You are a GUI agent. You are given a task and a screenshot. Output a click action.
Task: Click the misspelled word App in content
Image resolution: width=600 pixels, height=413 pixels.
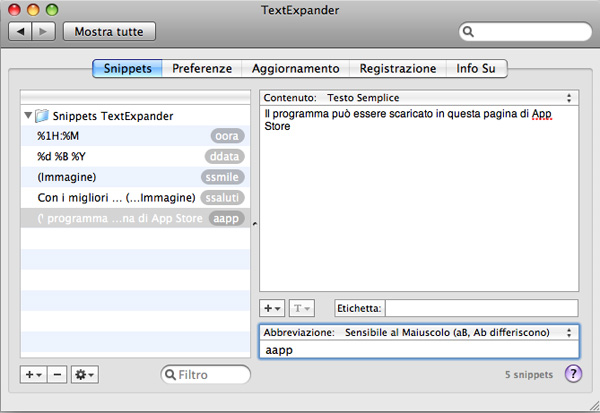click(541, 114)
